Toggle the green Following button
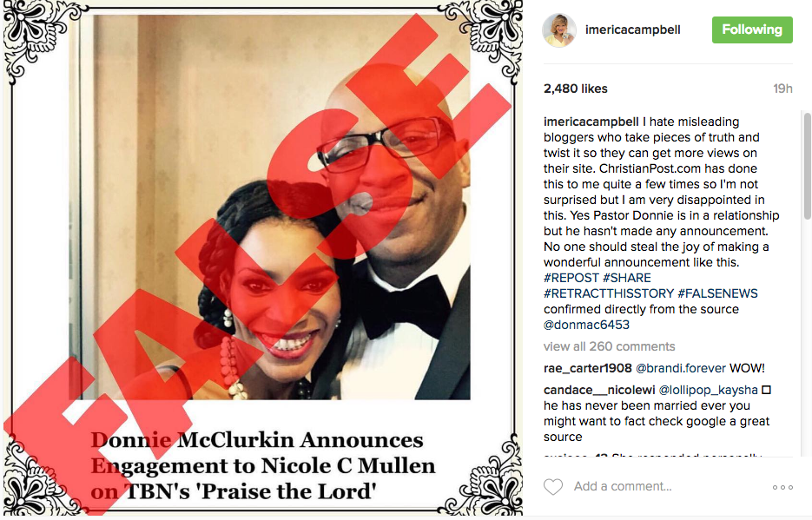This screenshot has height=520, width=812. [x=752, y=30]
